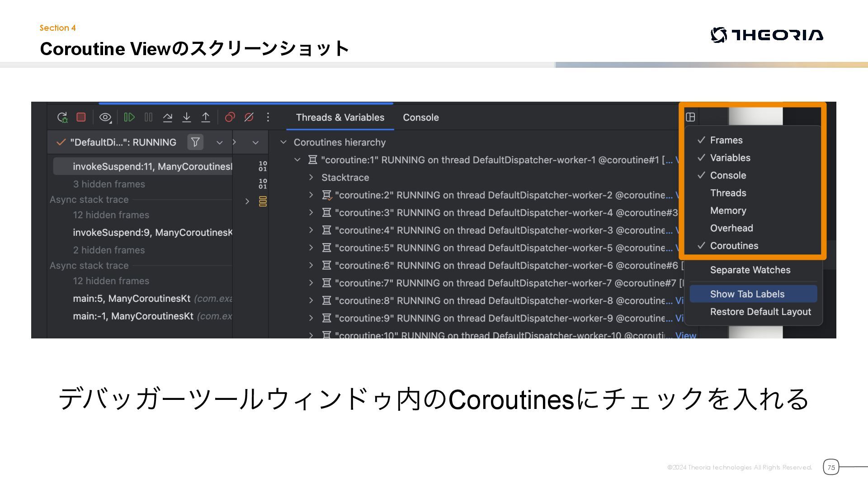Click the Step Into down-arrow icon
The image size is (868, 488).
click(x=186, y=117)
